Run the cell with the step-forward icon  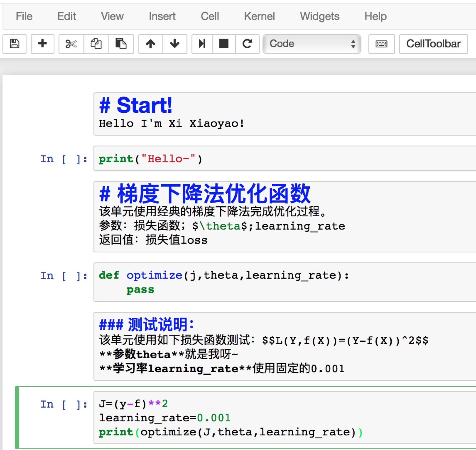click(x=202, y=44)
